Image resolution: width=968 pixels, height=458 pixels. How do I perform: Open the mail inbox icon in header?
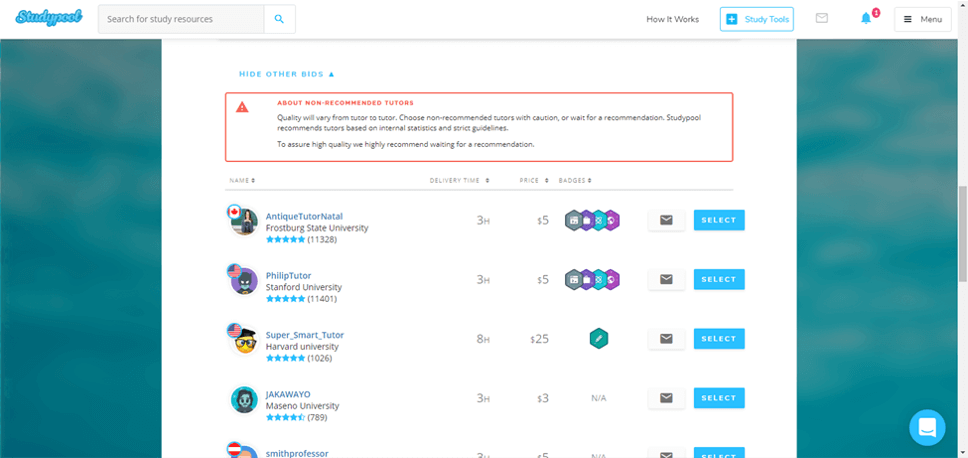point(822,19)
